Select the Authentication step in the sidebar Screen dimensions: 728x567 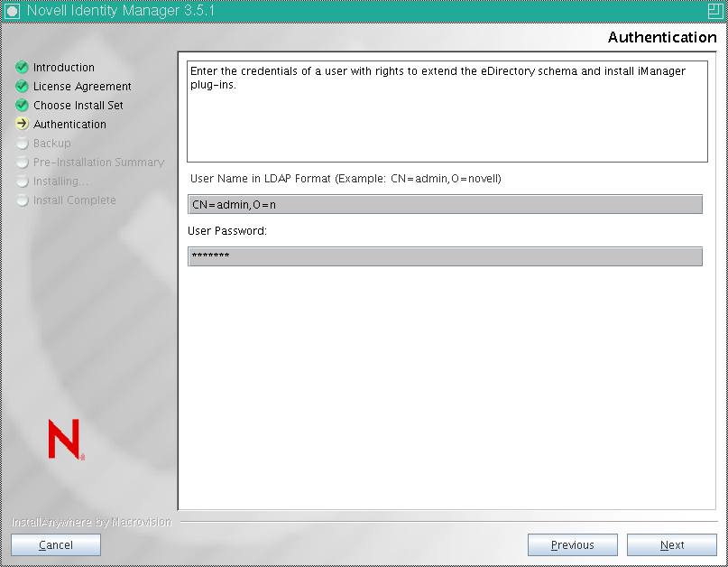pos(69,124)
